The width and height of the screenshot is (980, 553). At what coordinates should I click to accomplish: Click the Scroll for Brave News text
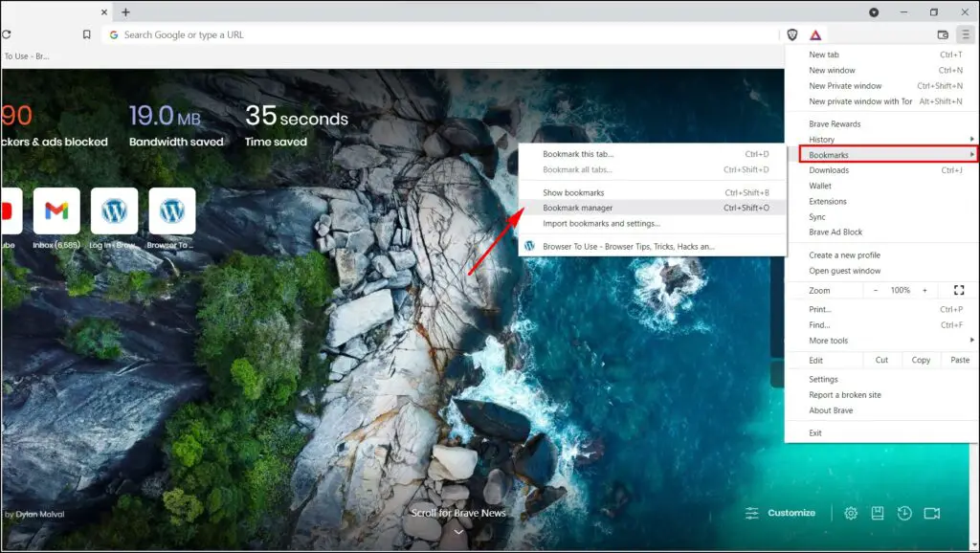coord(458,513)
